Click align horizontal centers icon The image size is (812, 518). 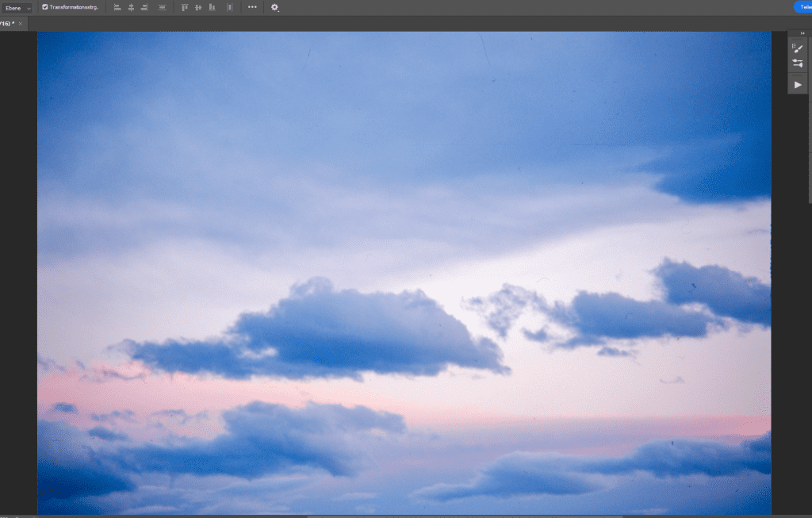[131, 7]
